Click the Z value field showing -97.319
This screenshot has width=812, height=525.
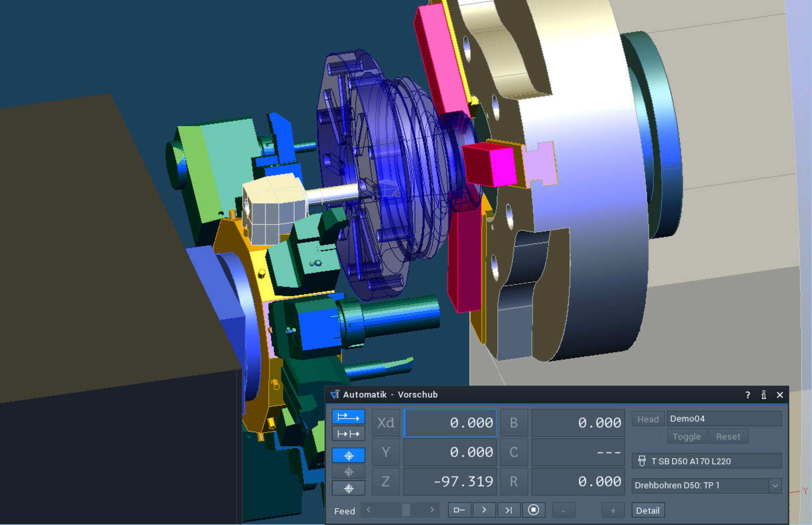(x=450, y=481)
